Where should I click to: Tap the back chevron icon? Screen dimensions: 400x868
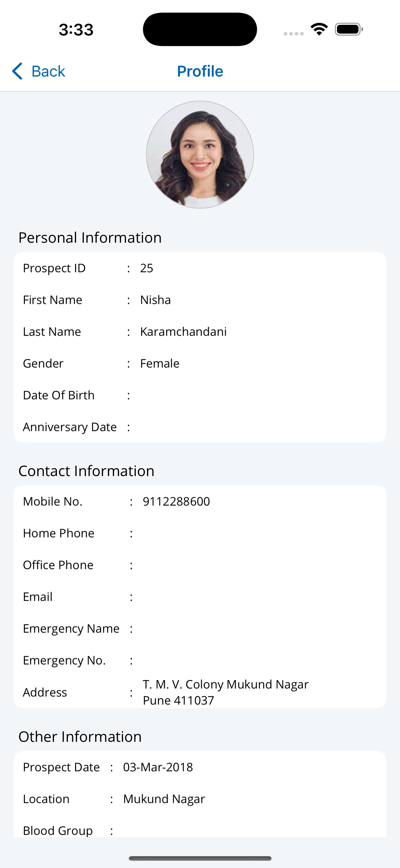point(17,71)
